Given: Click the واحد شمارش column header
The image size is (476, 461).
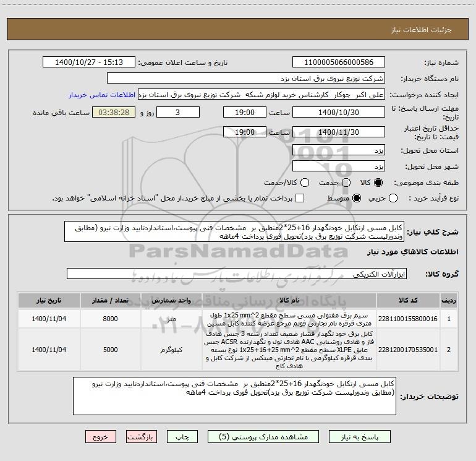Looking at the screenshot, I should coord(171,300).
